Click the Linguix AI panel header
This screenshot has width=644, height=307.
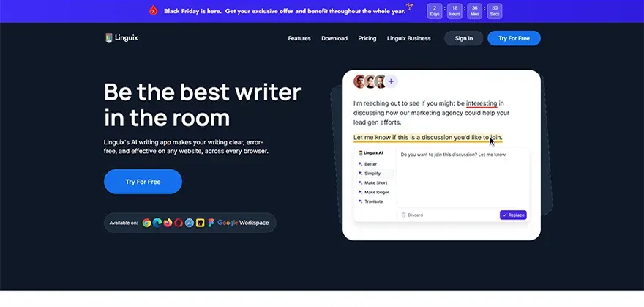tap(371, 153)
